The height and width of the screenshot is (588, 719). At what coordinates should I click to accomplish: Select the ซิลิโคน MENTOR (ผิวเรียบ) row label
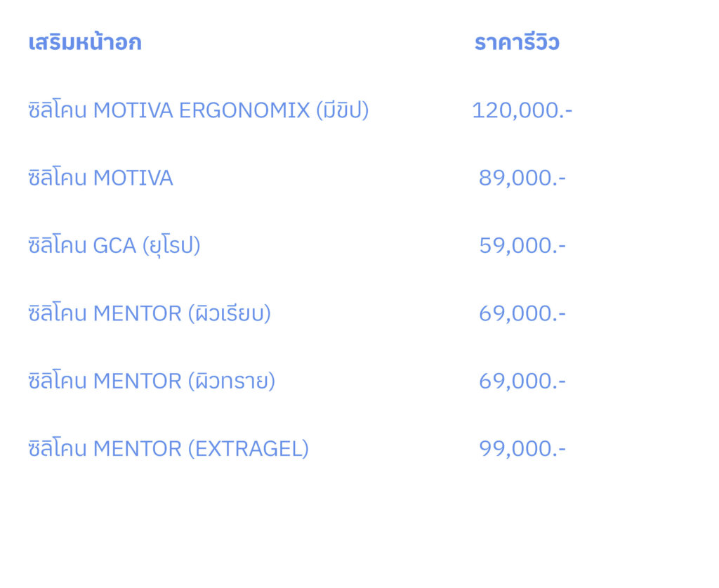(150, 313)
